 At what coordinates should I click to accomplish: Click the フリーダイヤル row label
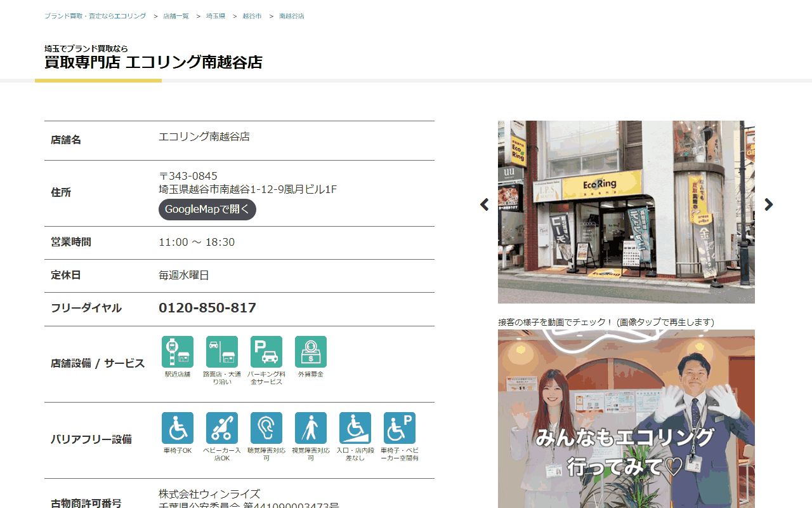[86, 308]
